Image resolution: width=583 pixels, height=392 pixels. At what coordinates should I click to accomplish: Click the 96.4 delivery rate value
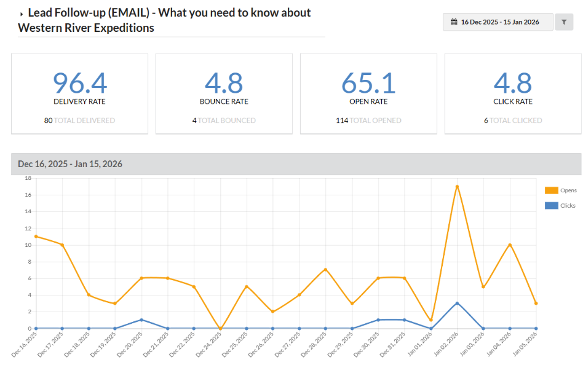click(x=80, y=83)
